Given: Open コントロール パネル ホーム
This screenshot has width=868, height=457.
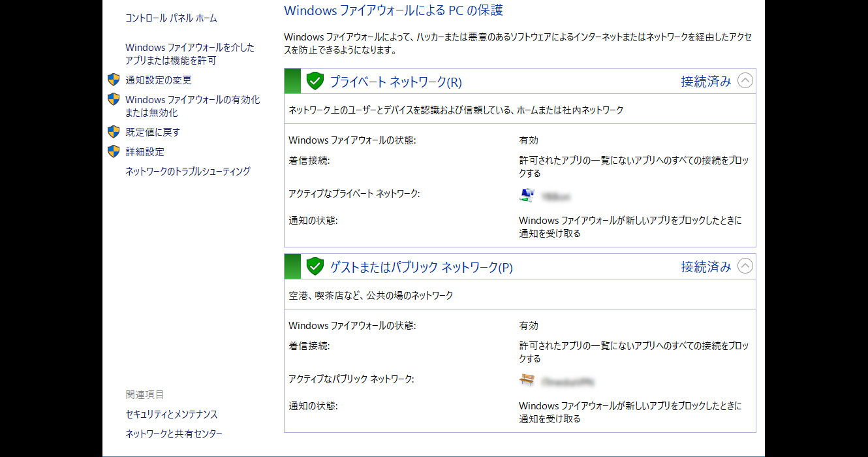Looking at the screenshot, I should (x=171, y=18).
